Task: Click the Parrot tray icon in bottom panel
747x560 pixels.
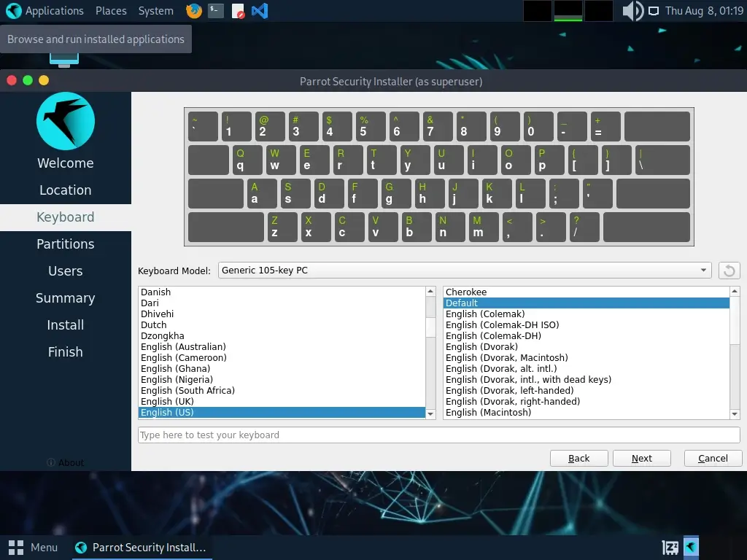Action: 691,547
